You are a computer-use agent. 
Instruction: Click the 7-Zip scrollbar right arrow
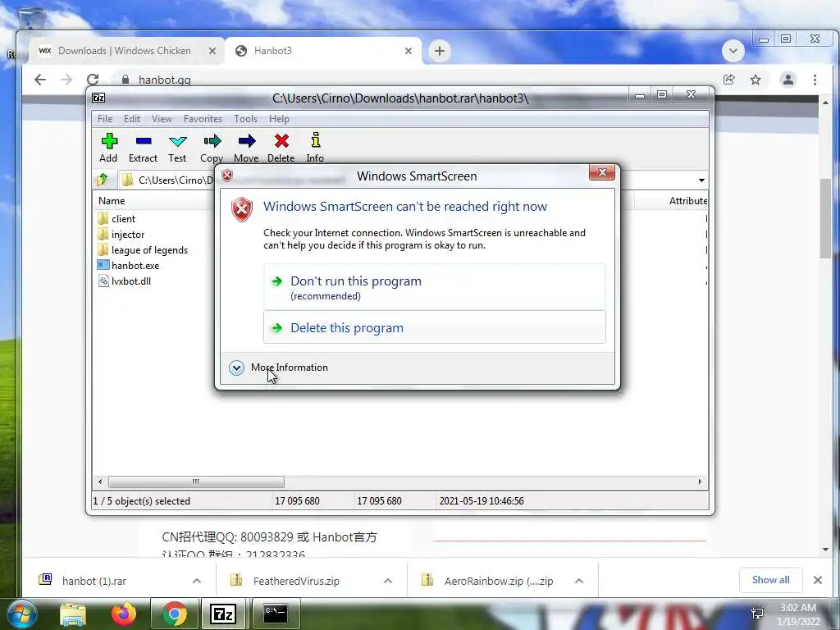pyautogui.click(x=700, y=482)
